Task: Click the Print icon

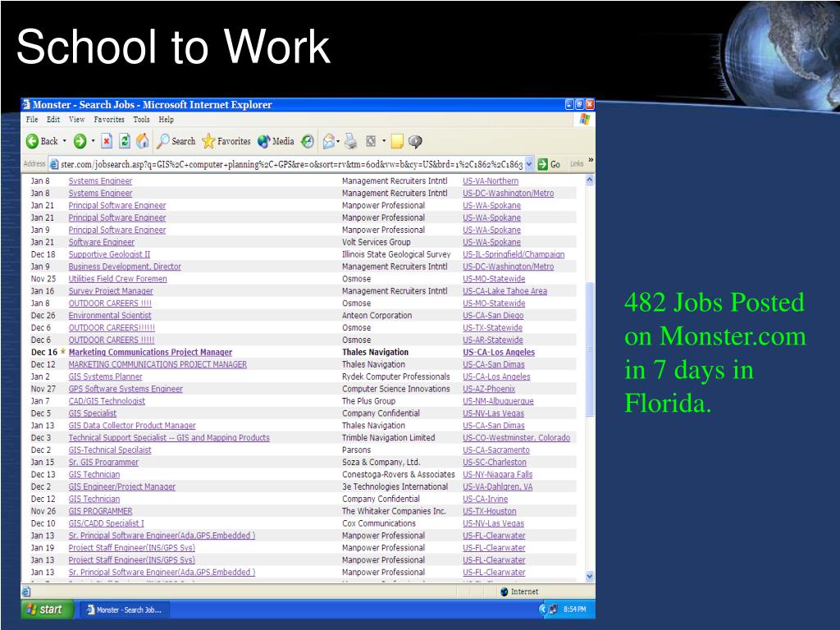Action: (351, 141)
